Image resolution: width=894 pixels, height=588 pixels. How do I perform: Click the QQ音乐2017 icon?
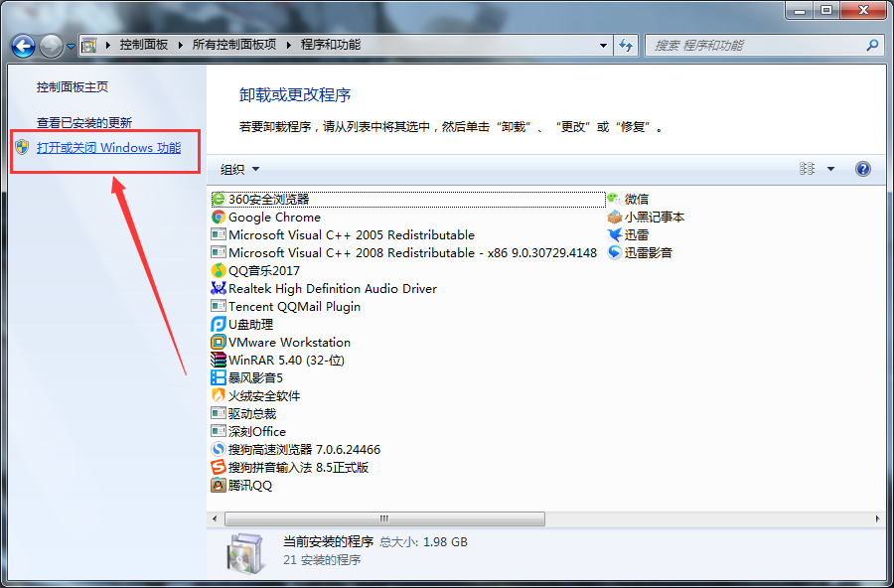(219, 270)
